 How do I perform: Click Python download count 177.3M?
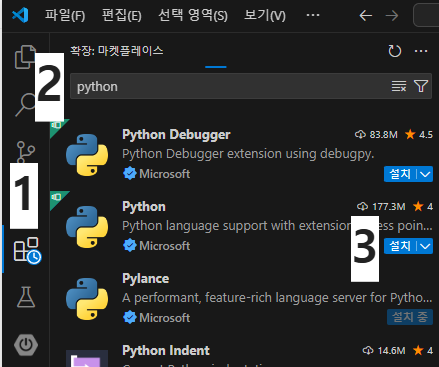tap(381, 207)
